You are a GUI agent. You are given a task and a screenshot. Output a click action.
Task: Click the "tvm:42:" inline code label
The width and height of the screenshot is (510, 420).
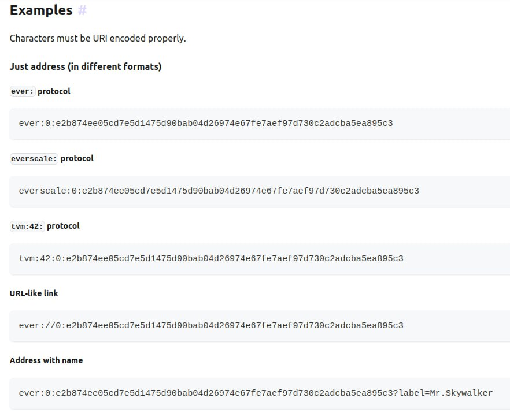(27, 226)
